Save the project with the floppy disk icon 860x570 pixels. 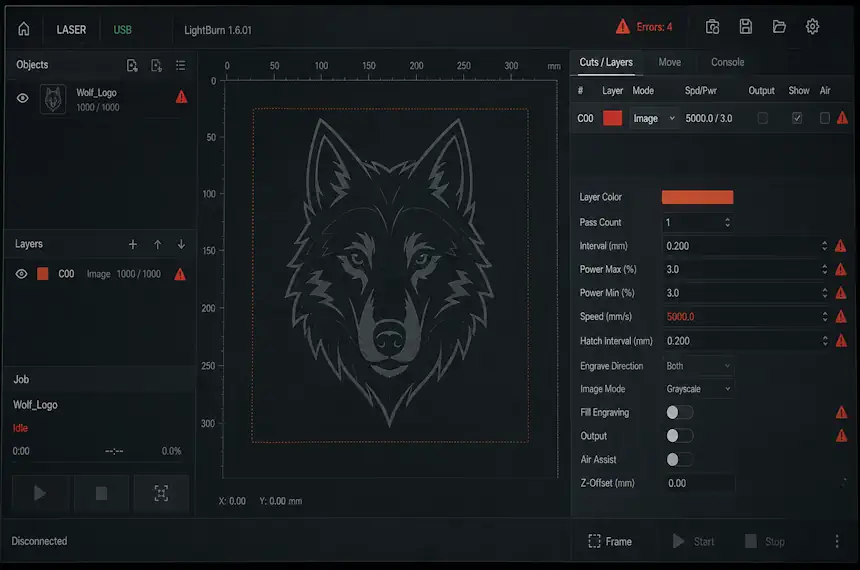pos(746,26)
